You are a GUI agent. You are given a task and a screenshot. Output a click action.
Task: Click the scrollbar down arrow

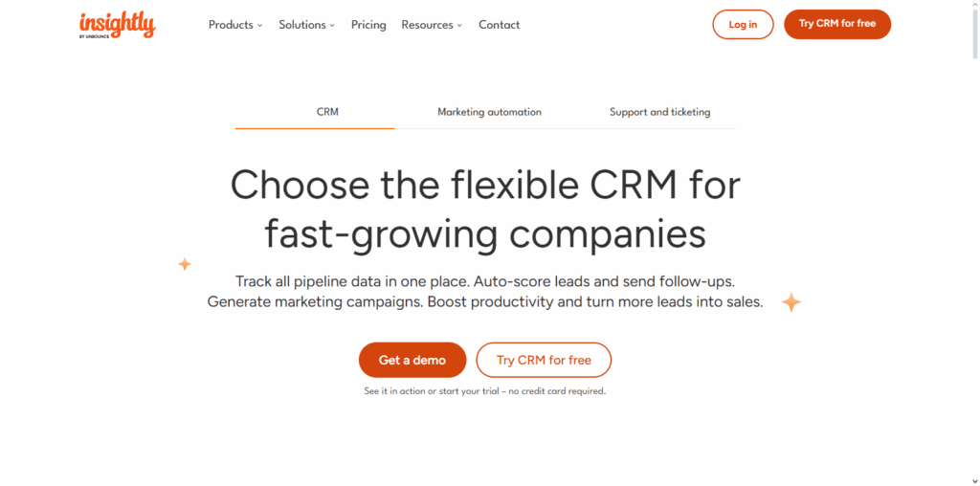(974, 479)
